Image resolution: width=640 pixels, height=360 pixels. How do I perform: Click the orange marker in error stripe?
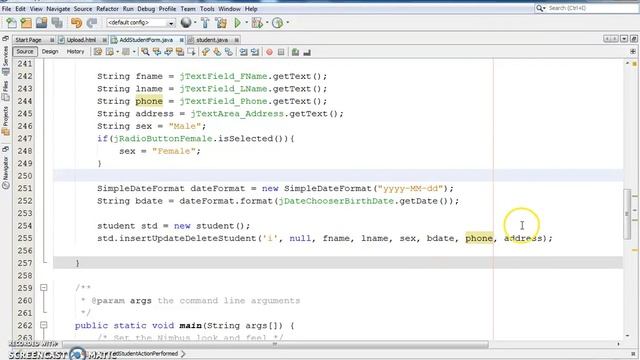[x=635, y=250]
